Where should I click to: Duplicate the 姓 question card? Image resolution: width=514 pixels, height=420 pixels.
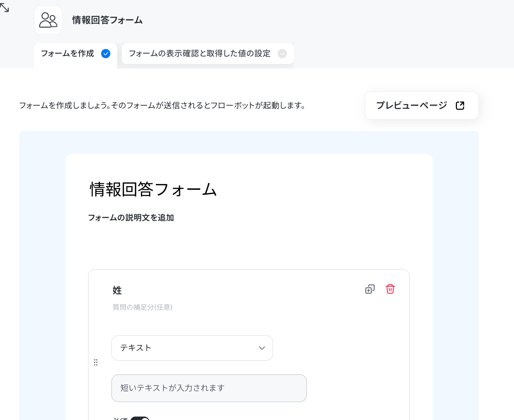370,289
